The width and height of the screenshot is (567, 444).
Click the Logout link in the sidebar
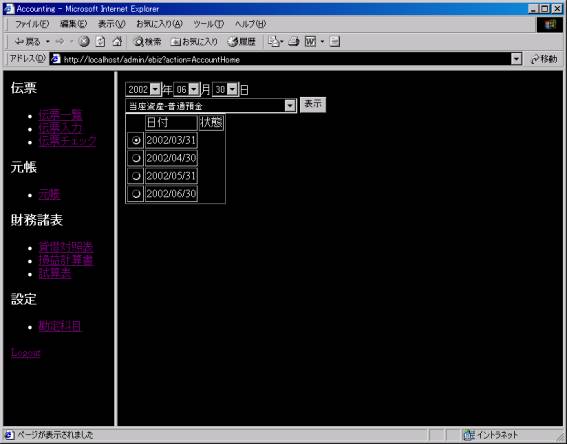click(x=26, y=353)
